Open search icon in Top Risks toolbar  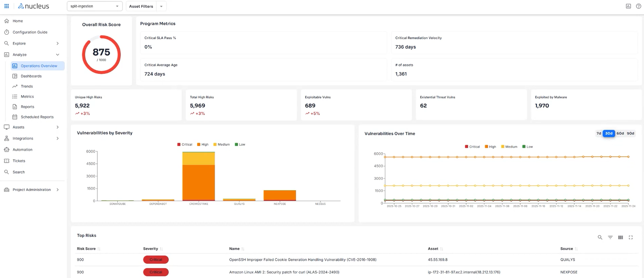click(x=600, y=237)
